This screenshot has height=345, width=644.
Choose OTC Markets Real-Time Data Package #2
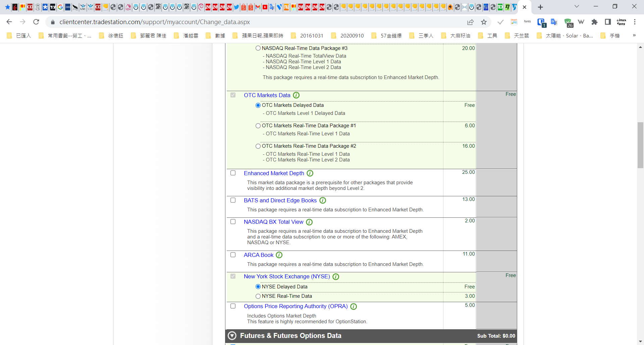coord(258,146)
